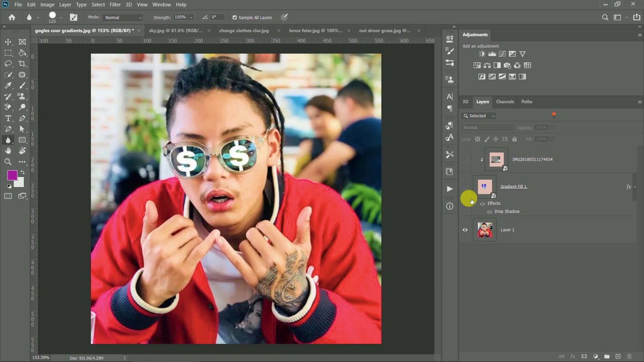This screenshot has height=362, width=644.
Task: Delete layer with trash icon
Action: click(629, 356)
